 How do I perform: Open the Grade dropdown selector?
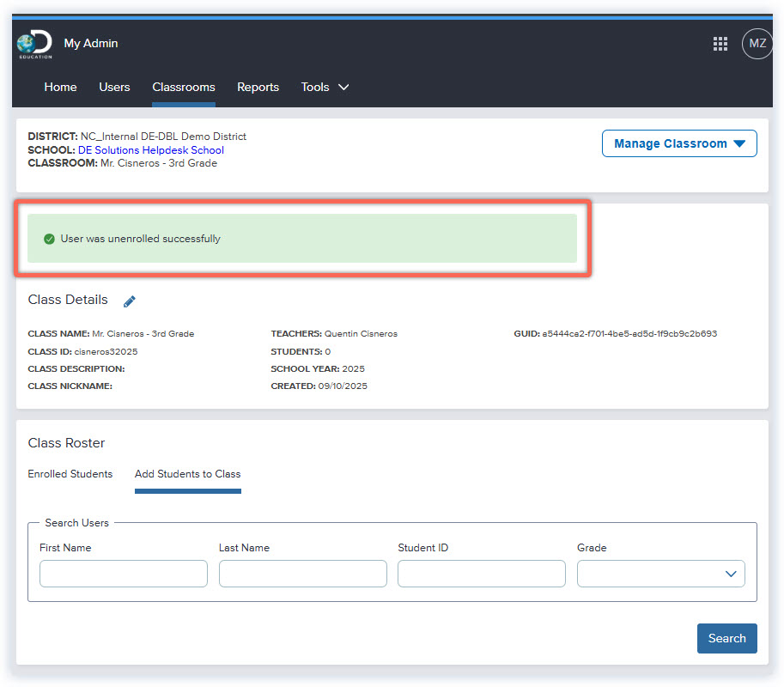pyautogui.click(x=660, y=574)
